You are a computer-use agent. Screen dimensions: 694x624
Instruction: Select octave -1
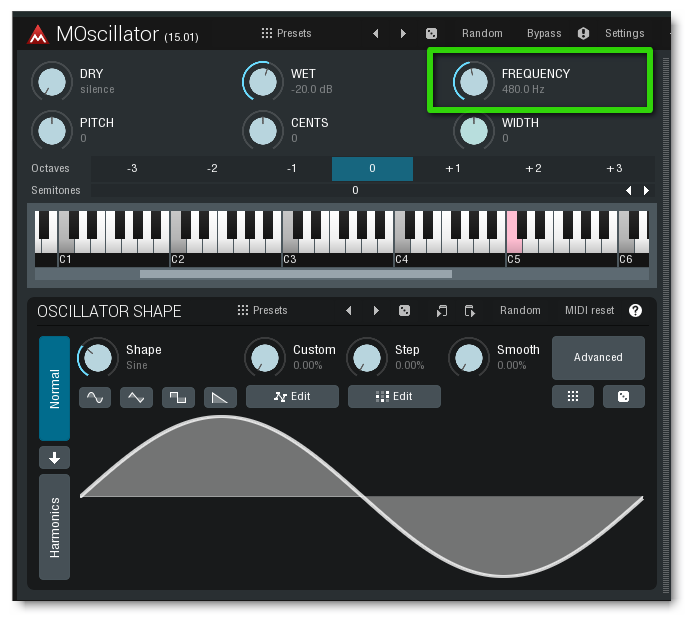click(x=292, y=169)
